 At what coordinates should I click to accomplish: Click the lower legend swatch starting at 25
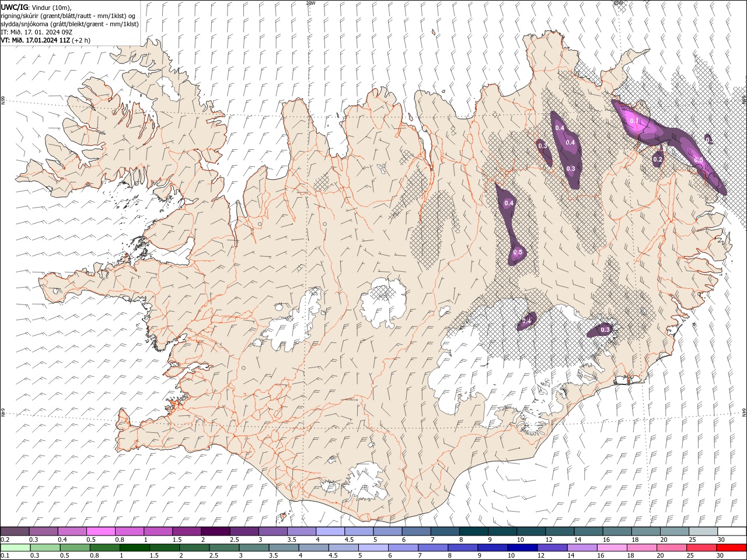coord(701,548)
